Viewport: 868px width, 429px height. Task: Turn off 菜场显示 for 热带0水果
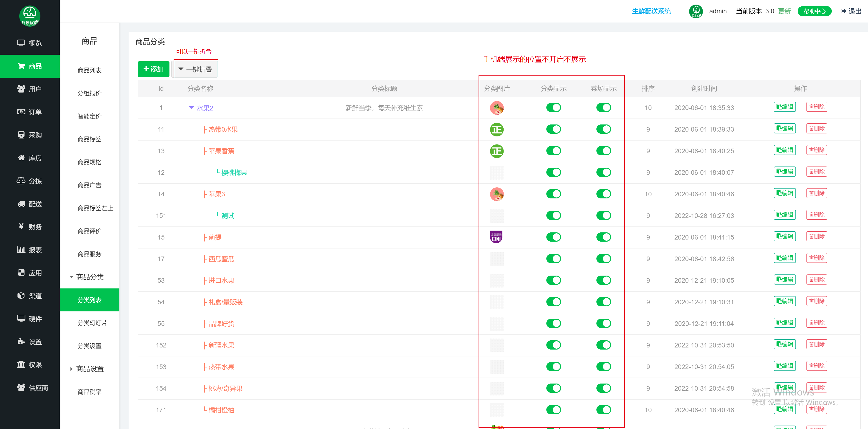(603, 129)
